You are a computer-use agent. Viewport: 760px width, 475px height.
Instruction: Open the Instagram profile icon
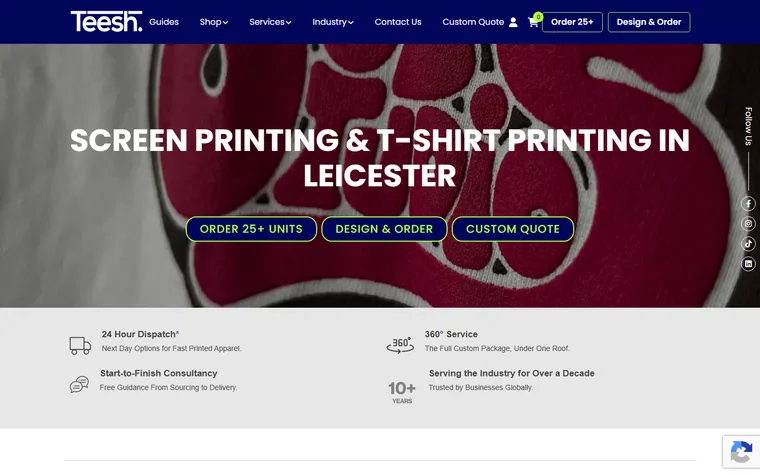[x=748, y=223]
